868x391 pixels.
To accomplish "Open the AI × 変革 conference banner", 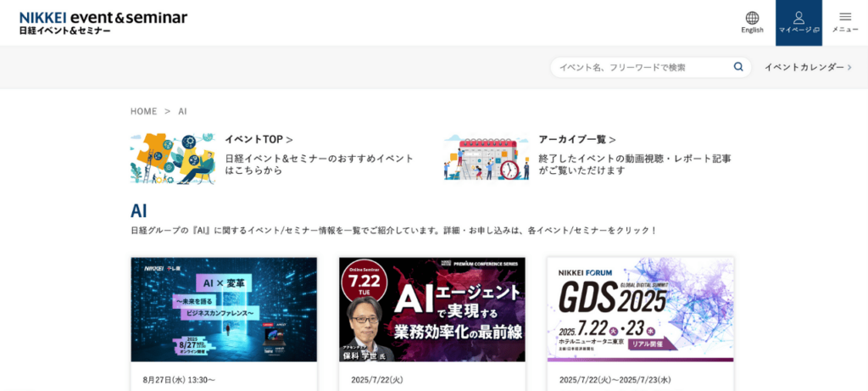I will (224, 310).
